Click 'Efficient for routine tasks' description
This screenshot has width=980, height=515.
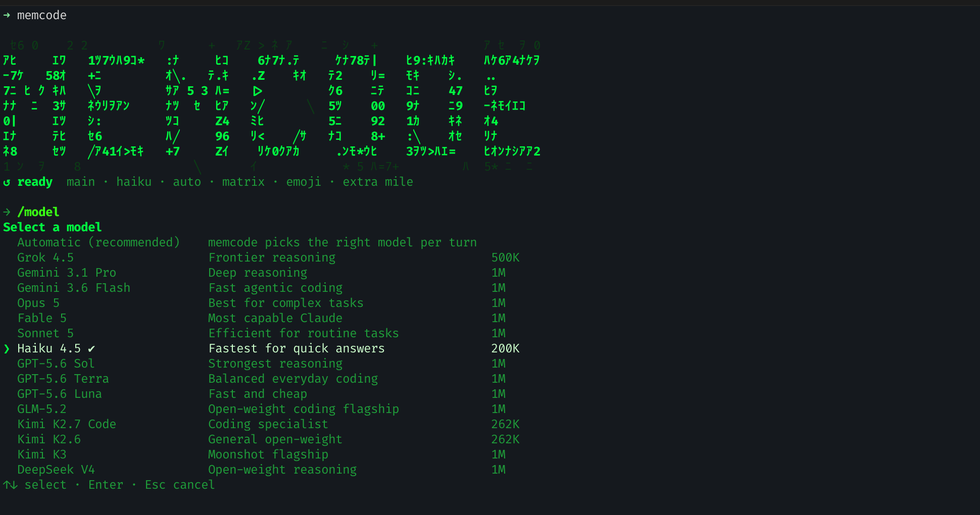click(304, 333)
